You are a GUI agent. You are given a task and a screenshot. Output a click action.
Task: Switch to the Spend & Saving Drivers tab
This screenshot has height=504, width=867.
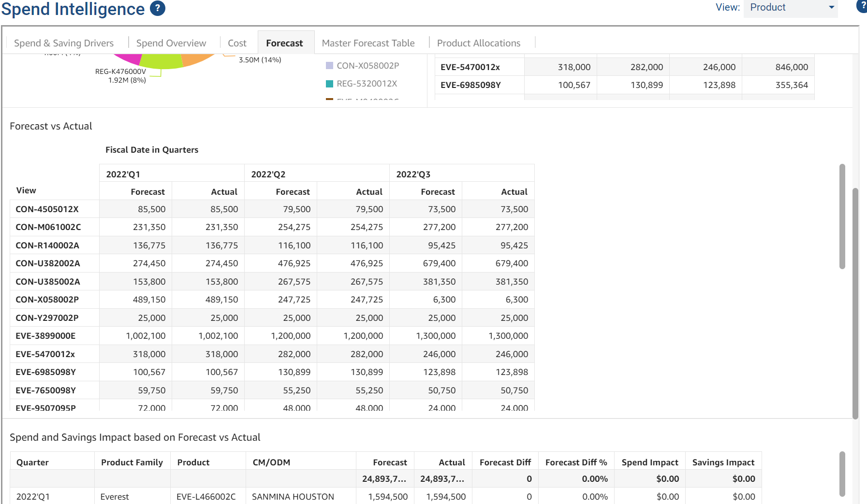tap(64, 43)
